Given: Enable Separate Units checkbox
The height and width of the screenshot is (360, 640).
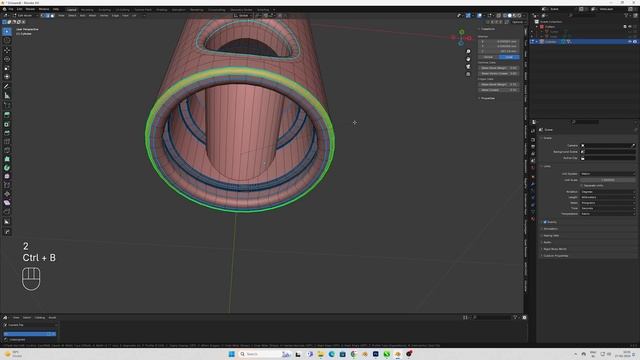Looking at the screenshot, I should pyautogui.click(x=582, y=185).
